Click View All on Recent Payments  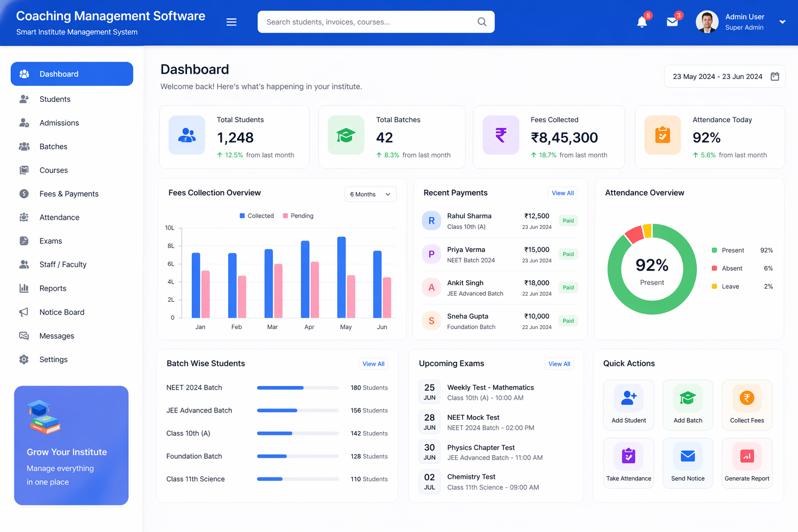point(563,193)
